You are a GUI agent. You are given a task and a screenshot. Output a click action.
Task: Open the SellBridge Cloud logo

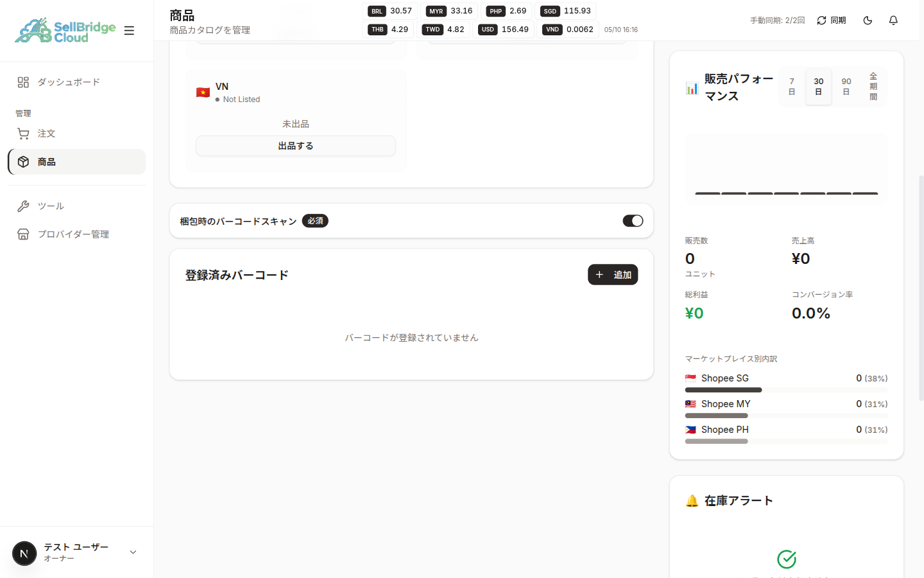pos(65,30)
